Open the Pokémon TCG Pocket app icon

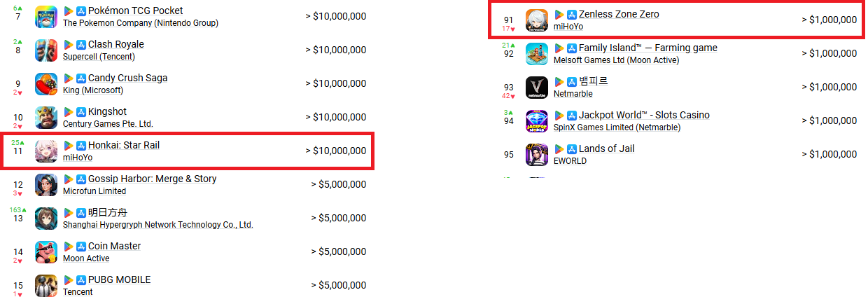pos(46,17)
